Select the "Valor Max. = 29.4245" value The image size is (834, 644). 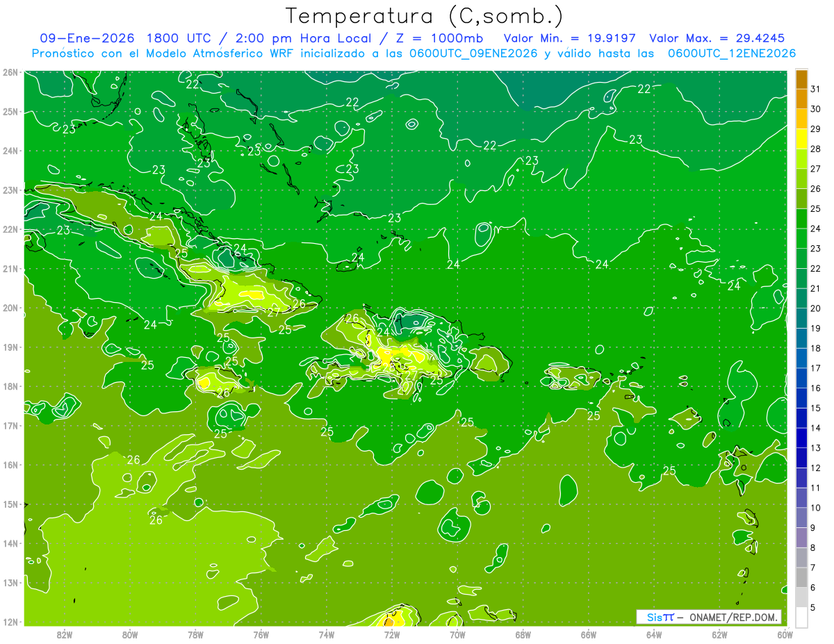(x=717, y=38)
